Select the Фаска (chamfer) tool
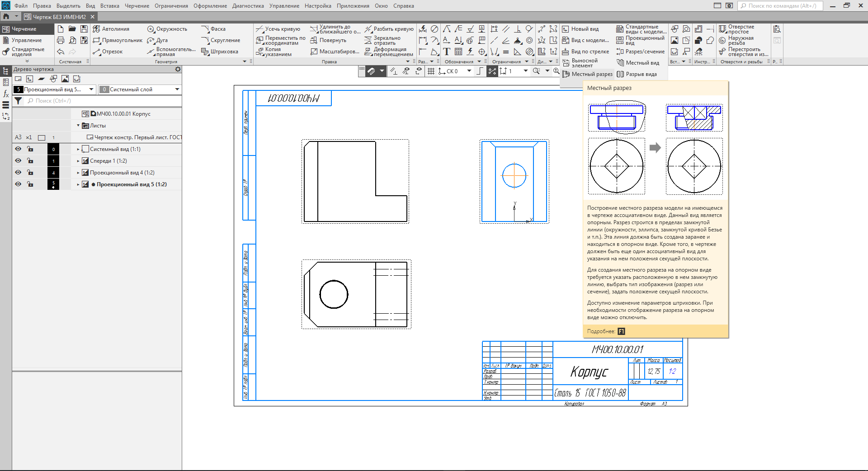The height and width of the screenshot is (471, 868). [x=213, y=29]
